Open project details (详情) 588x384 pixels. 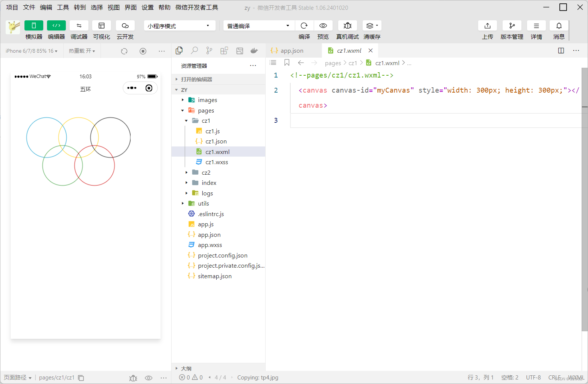[536, 26]
